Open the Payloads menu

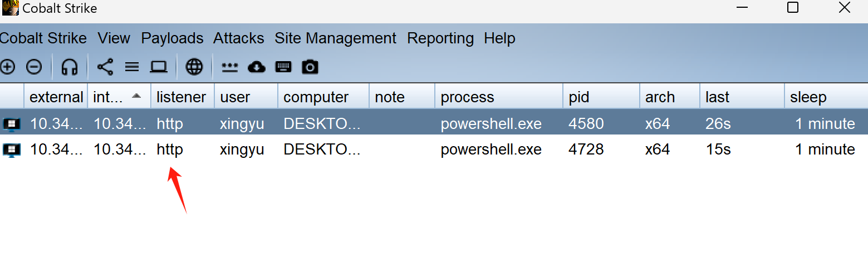(172, 38)
